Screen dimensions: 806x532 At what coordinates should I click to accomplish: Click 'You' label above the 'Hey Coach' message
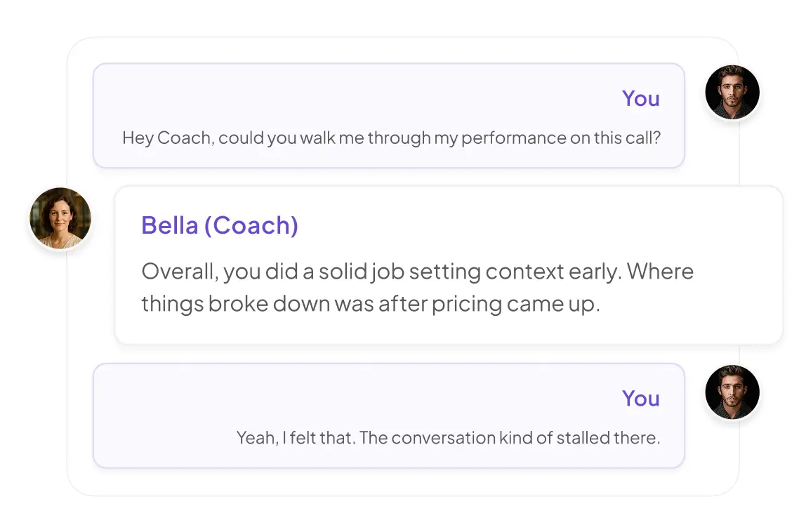tap(640, 99)
